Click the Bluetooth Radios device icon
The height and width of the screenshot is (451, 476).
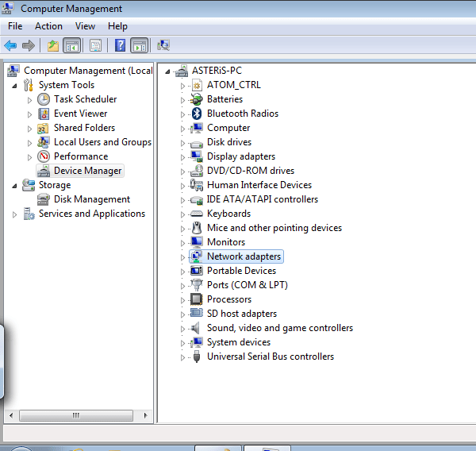197,114
